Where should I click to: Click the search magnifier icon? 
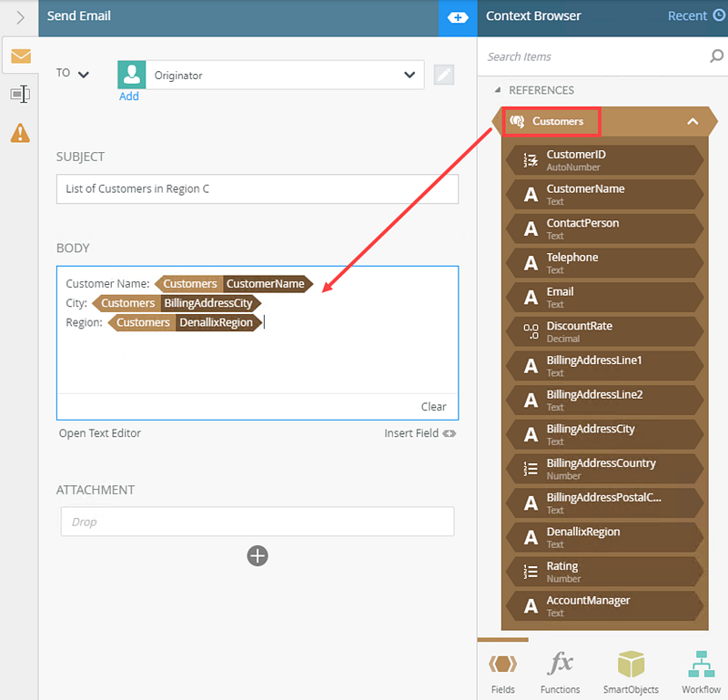716,56
